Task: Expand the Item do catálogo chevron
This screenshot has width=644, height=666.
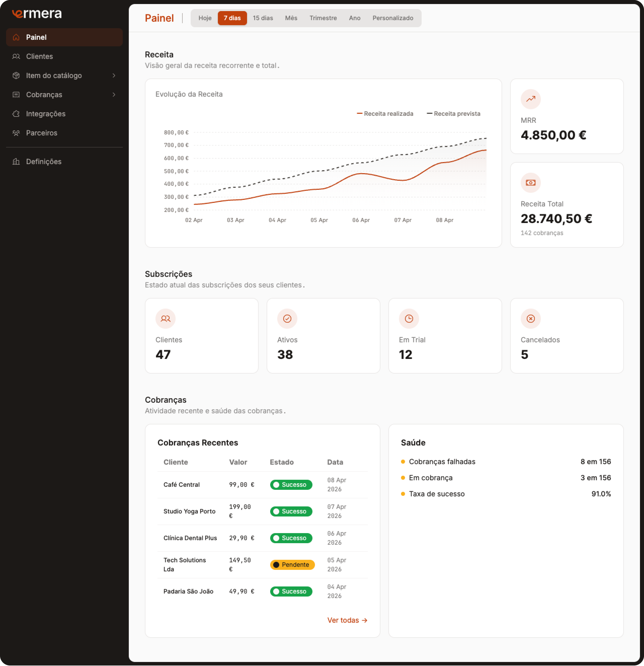Action: pos(114,75)
